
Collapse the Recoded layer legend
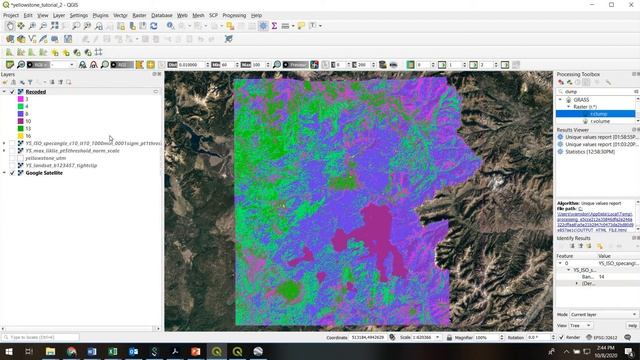pyautogui.click(x=4, y=92)
